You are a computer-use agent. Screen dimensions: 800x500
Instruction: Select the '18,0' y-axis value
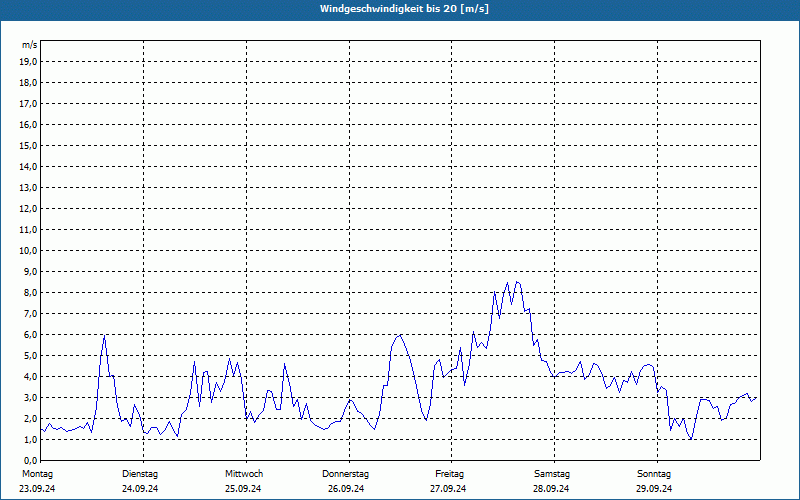coord(29,83)
